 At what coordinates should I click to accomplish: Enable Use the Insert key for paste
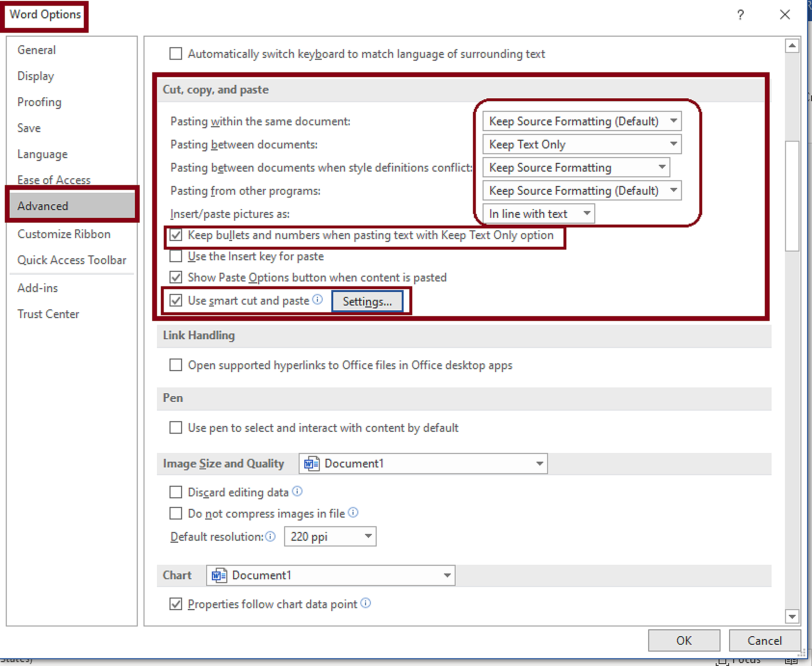[176, 256]
